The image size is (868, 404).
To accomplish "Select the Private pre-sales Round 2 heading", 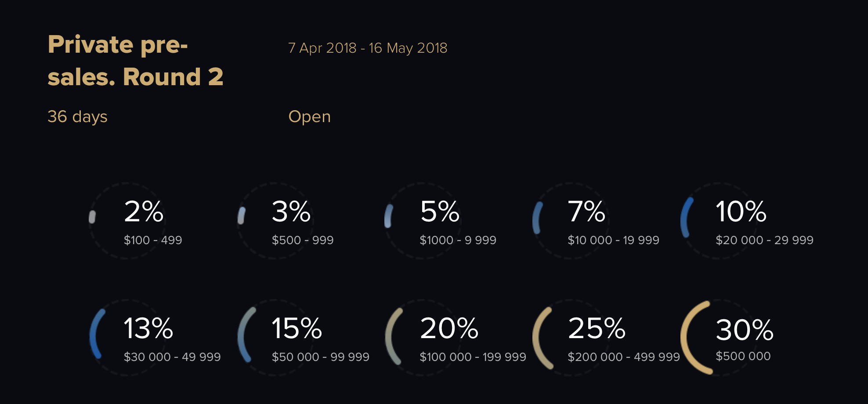I will pos(135,61).
